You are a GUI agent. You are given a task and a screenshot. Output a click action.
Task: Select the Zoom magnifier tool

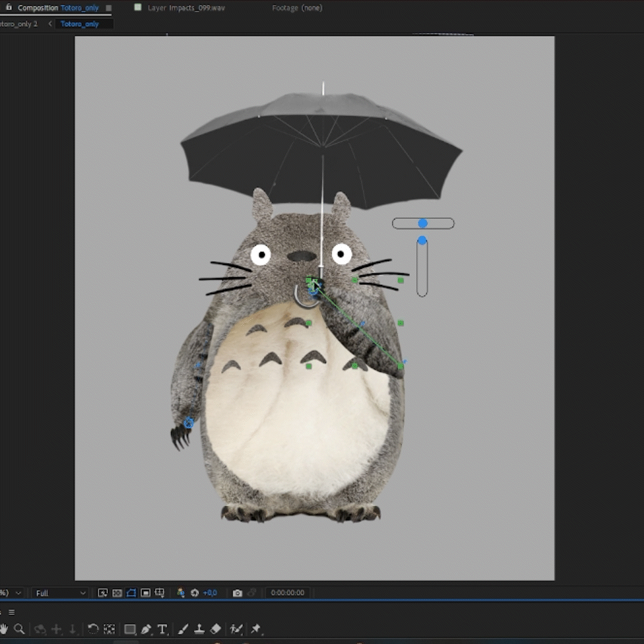click(x=19, y=629)
